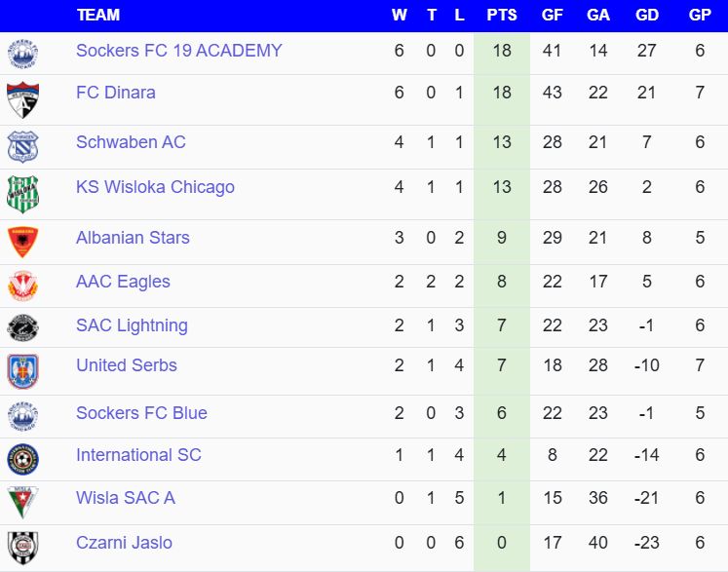Select the Sockers FC Blue team link
Image resolution: width=728 pixels, height=572 pixels.
click(141, 413)
